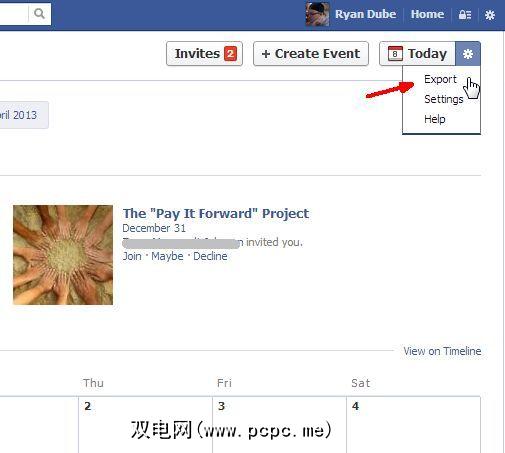Image resolution: width=505 pixels, height=453 pixels.
Task: Click the search magnifier icon
Action: click(39, 14)
